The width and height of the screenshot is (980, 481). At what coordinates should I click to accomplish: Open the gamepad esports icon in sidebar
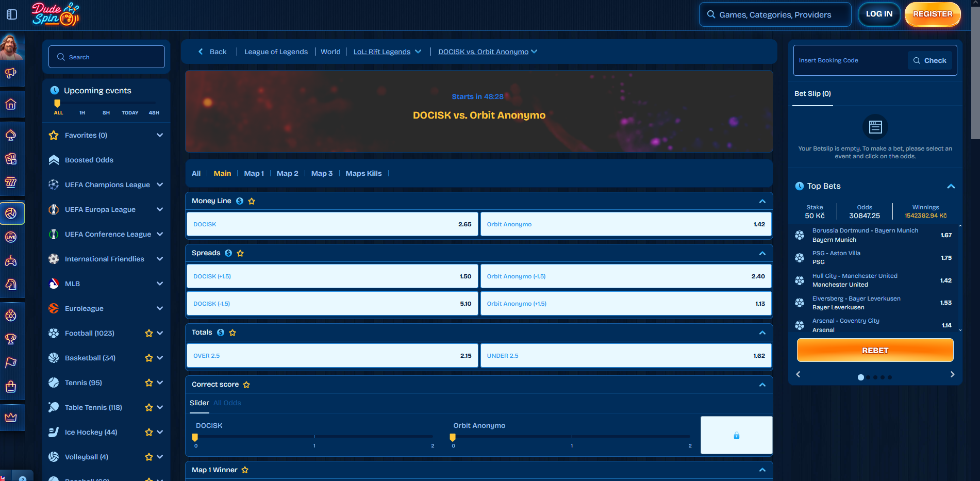pyautogui.click(x=11, y=261)
